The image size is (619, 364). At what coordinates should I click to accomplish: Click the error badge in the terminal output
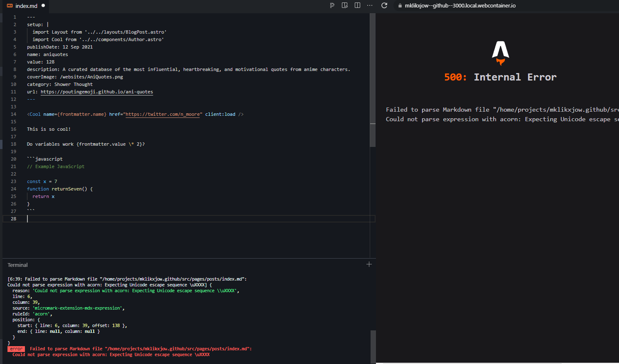click(x=16, y=349)
